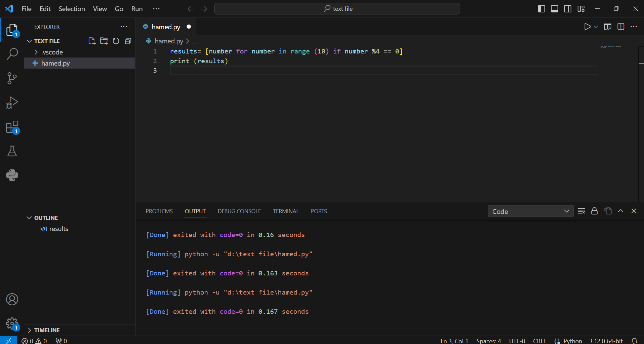
Task: Expand the TIMELINE section
Action: pos(43,330)
